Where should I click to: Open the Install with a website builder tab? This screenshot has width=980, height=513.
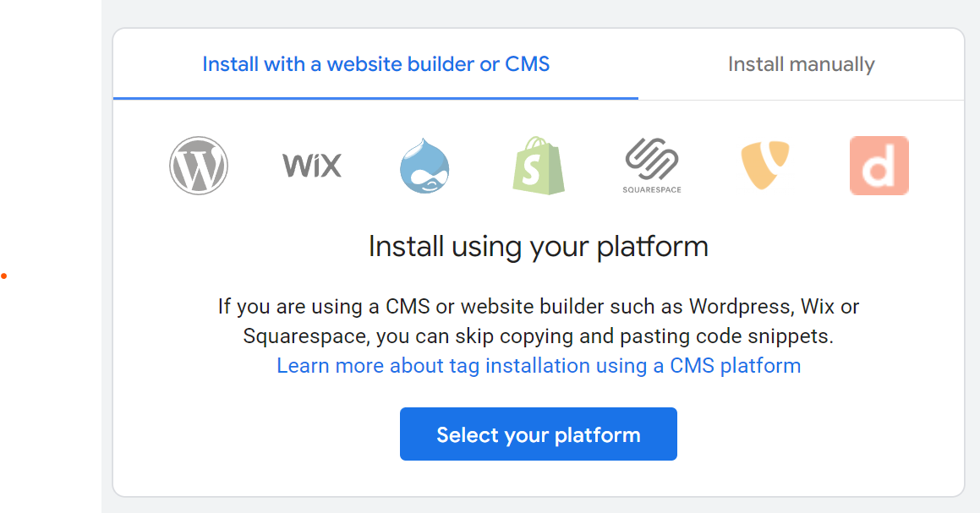[x=376, y=64]
